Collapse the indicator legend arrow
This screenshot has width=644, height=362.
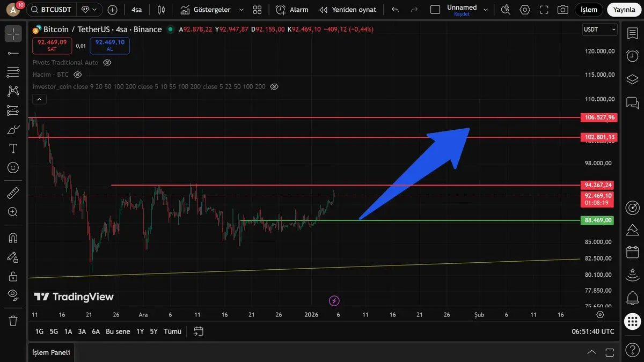(x=39, y=99)
